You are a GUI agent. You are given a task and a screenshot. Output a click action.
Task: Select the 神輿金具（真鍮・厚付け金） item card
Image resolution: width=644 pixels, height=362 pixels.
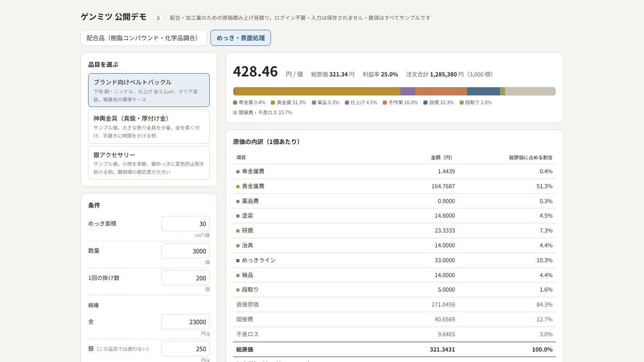tap(149, 127)
